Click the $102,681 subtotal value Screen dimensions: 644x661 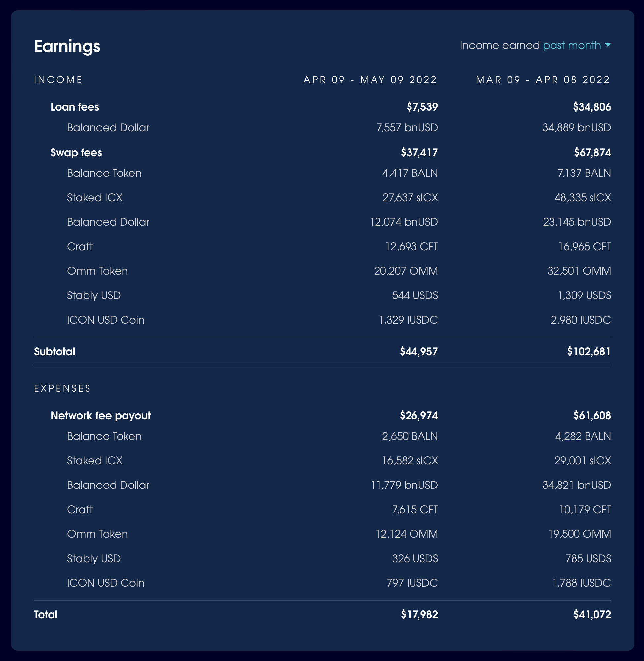(589, 351)
